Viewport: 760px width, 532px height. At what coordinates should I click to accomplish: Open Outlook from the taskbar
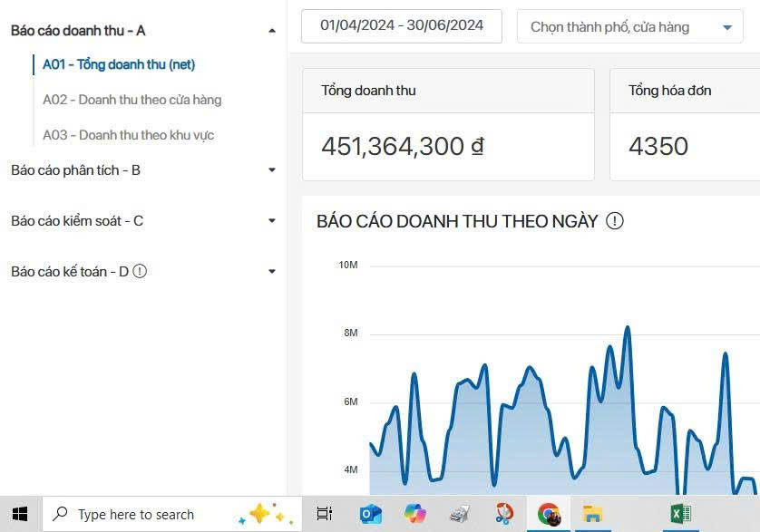click(370, 514)
